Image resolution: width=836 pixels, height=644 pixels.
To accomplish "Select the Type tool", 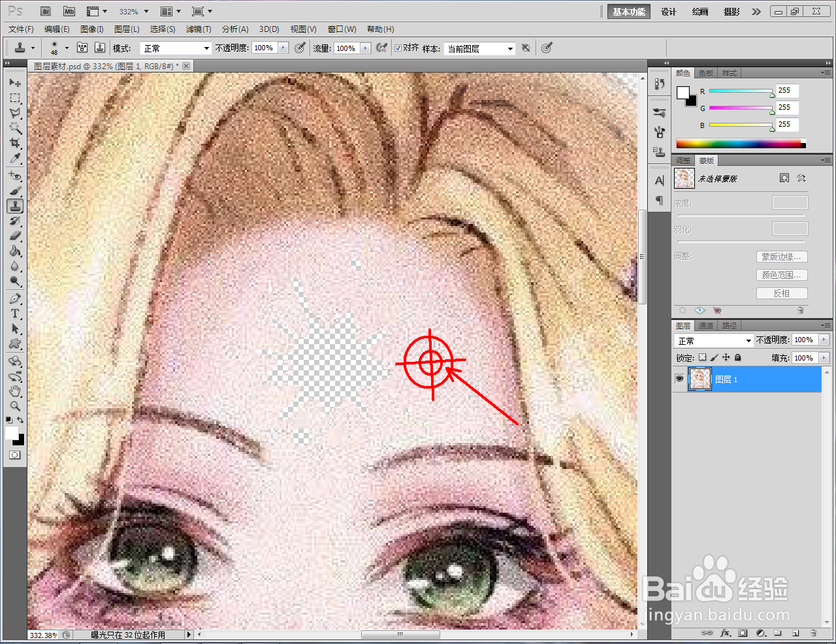I will click(15, 314).
